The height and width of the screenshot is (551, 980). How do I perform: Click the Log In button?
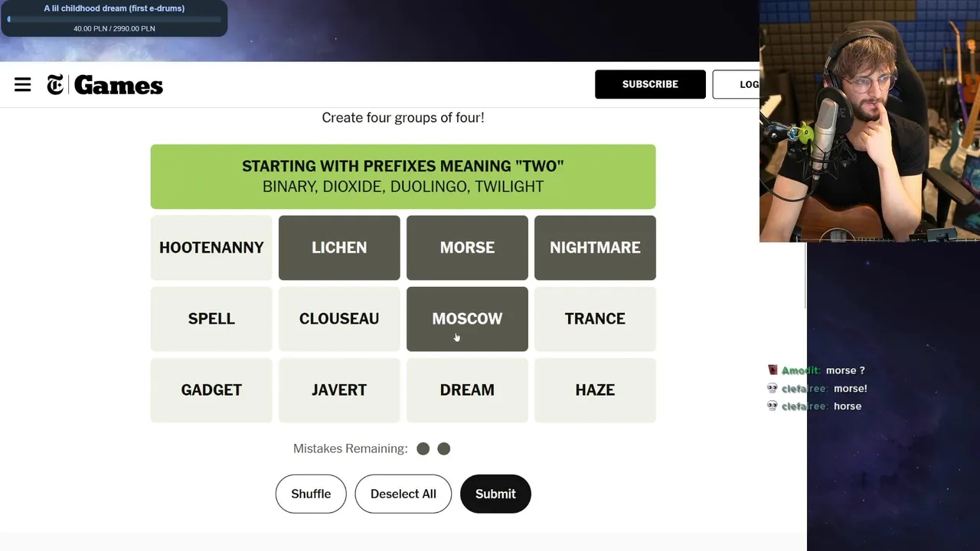pos(737,84)
